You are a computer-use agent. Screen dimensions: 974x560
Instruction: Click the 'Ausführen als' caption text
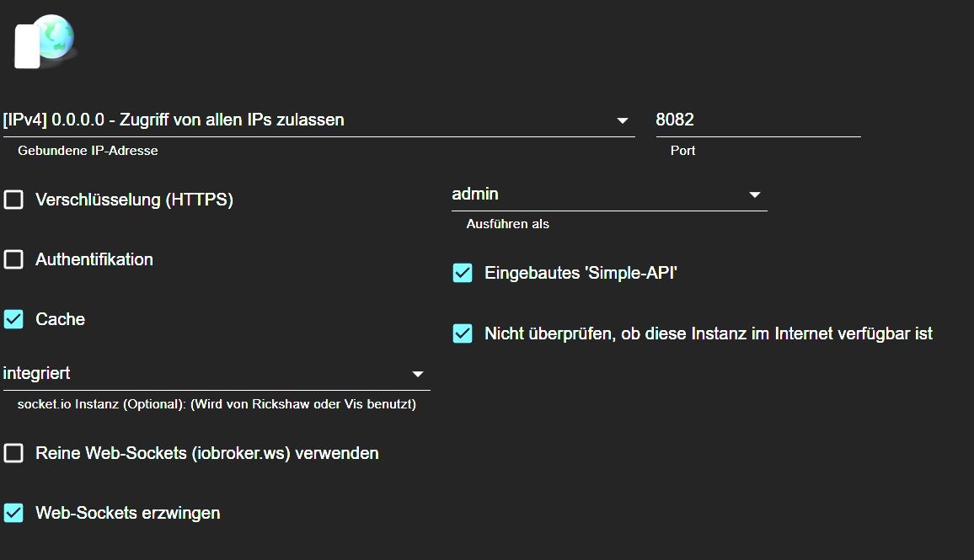pos(507,224)
